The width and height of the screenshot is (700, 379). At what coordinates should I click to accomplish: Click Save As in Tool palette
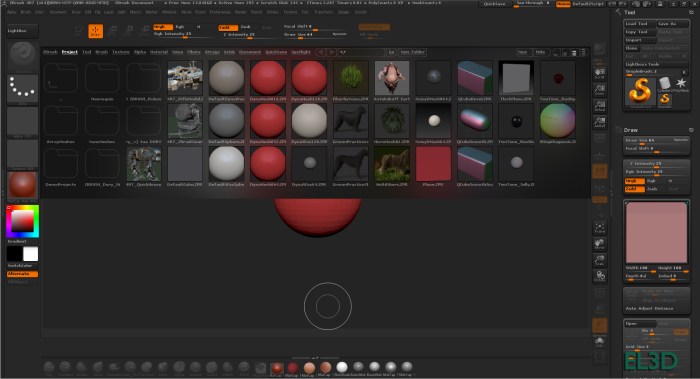pyautogui.click(x=673, y=24)
